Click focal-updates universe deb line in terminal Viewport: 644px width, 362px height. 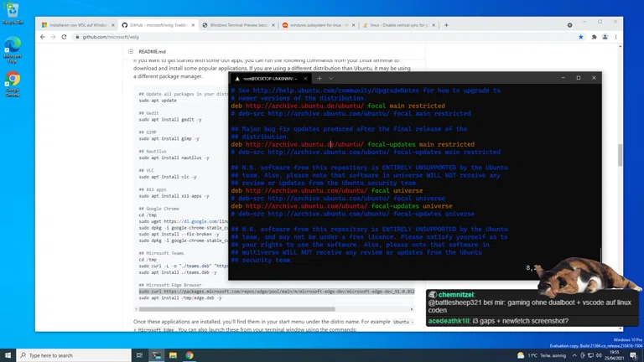341,206
